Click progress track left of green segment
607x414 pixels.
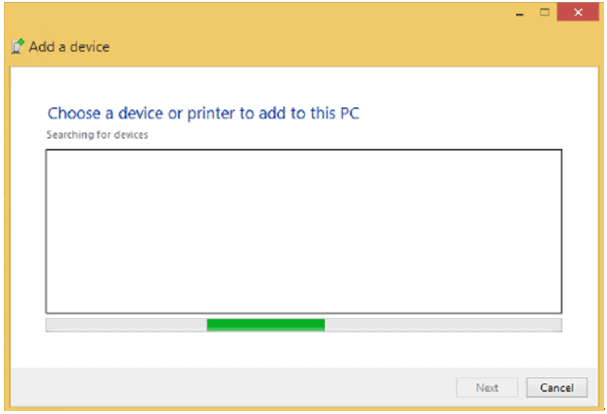point(125,325)
